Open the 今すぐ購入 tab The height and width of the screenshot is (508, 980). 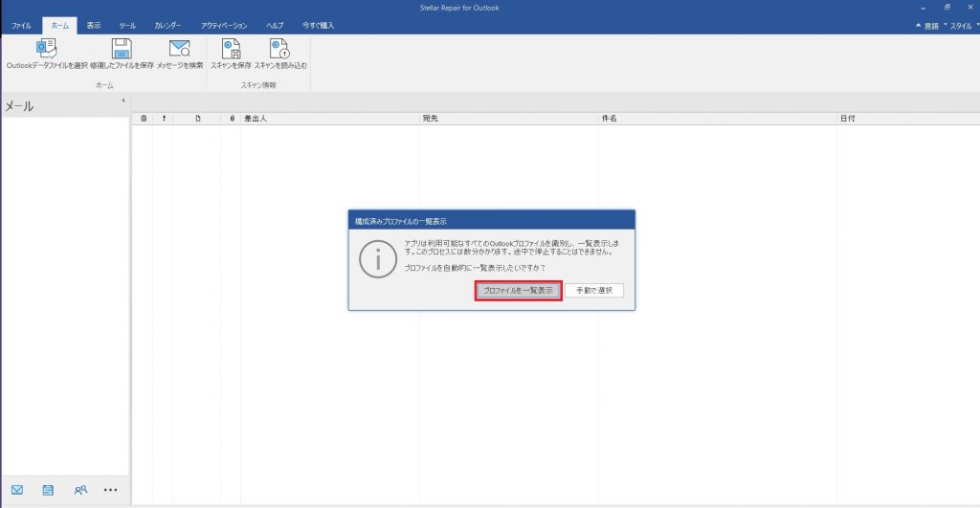coord(318,26)
